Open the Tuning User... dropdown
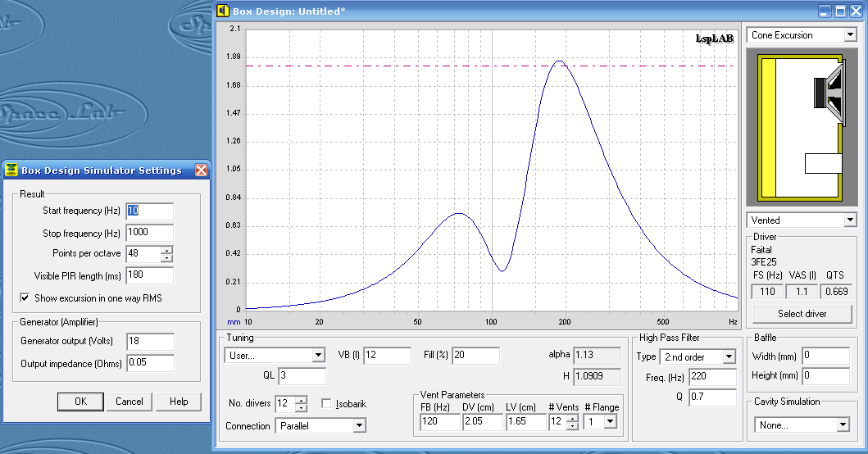Screen dimensions: 868x454 tap(318, 356)
